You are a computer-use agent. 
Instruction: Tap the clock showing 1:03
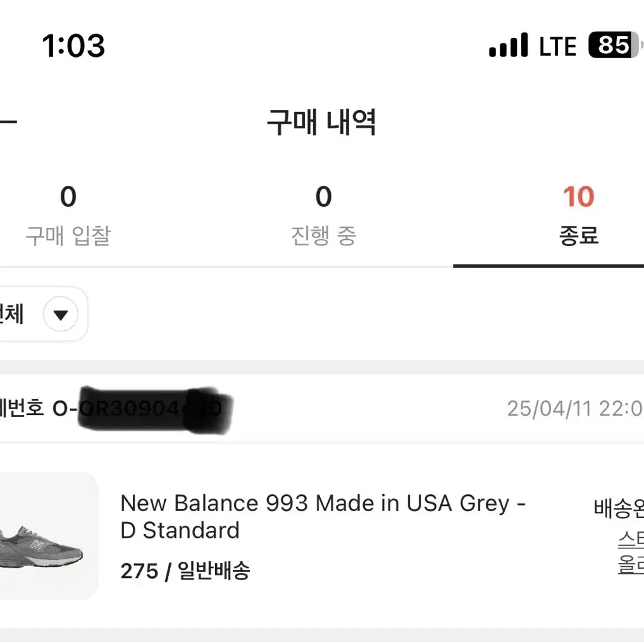tap(73, 46)
